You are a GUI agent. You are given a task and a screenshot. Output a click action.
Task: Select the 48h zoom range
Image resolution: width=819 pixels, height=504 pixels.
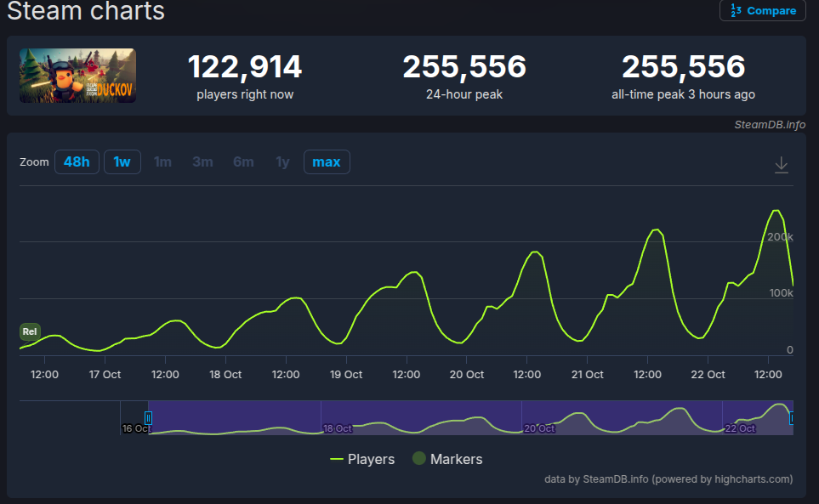point(77,161)
